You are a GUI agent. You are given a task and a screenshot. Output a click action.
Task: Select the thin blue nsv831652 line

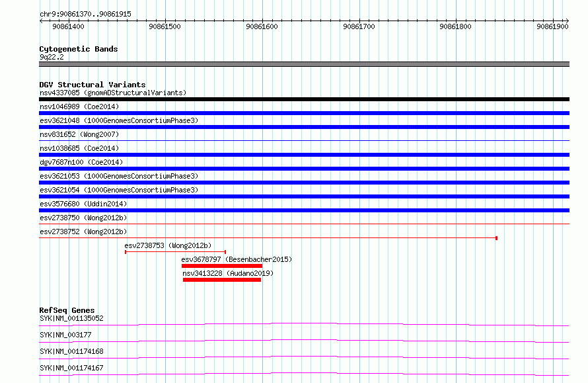pos(304,140)
